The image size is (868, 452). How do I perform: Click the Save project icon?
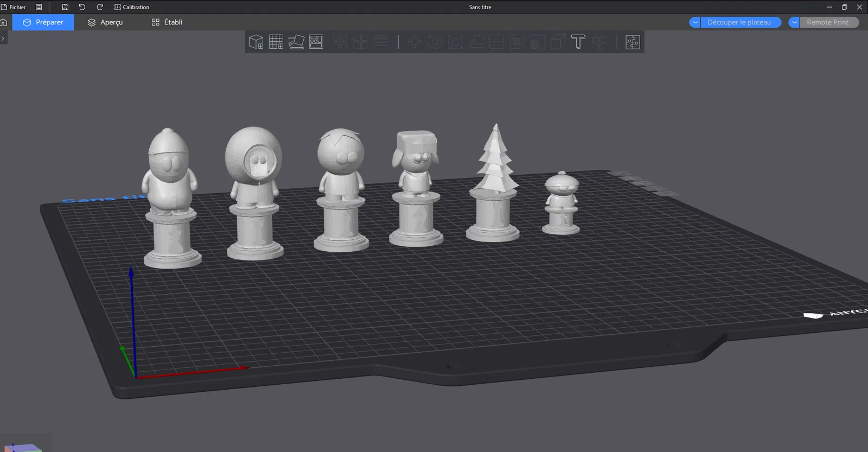[65, 7]
